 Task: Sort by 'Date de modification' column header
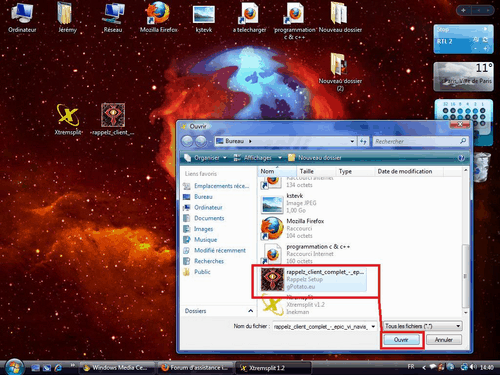(x=408, y=171)
